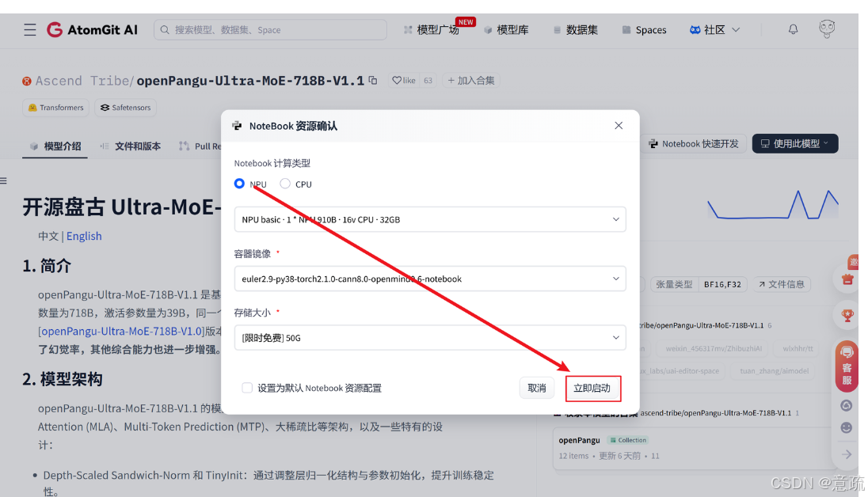868x497 pixels.
Task: Like the model with the heart button
Action: (404, 80)
